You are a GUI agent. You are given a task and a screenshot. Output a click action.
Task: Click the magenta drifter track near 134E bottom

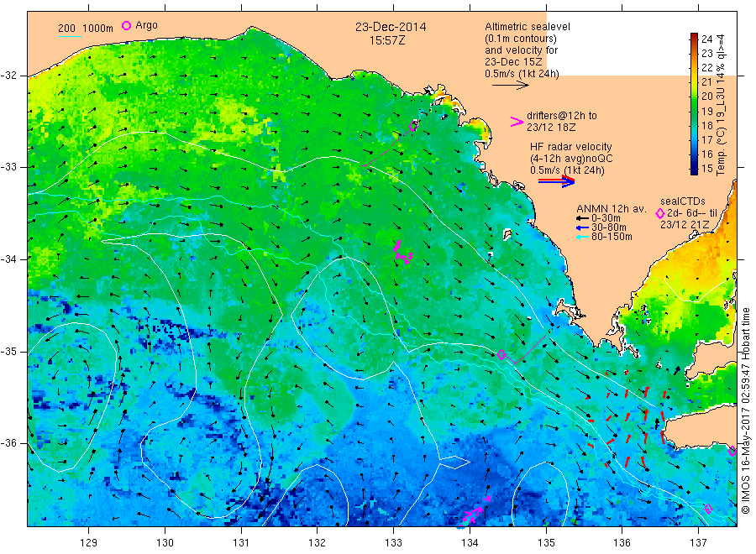point(476,510)
